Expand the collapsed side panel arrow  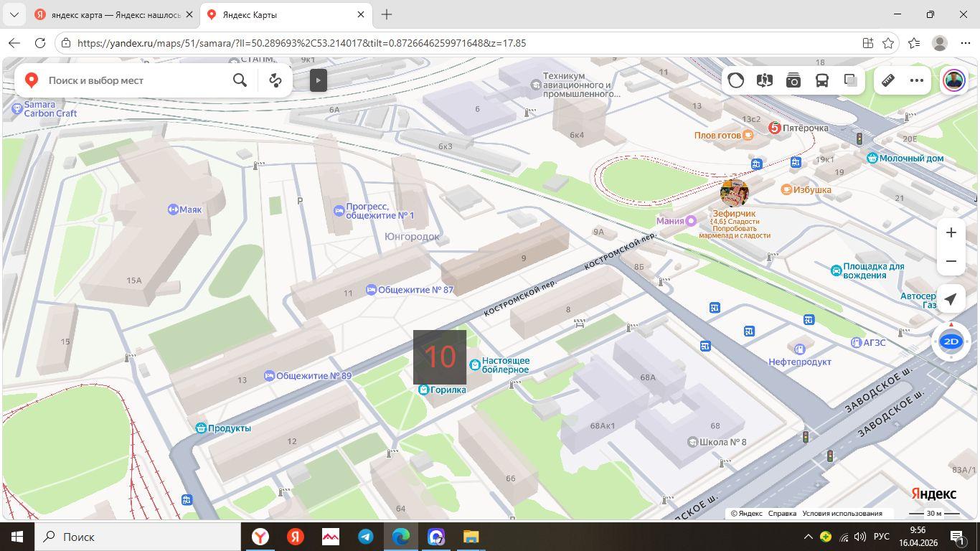(319, 80)
